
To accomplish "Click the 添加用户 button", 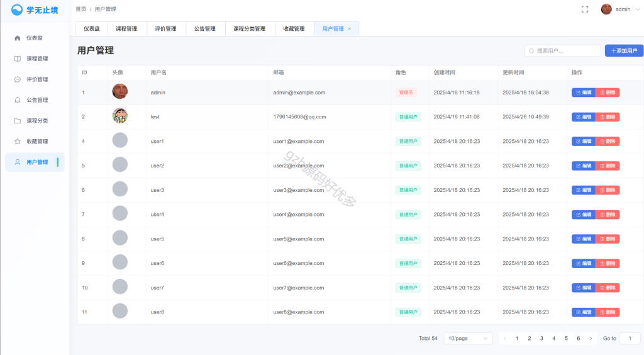I will pos(624,50).
